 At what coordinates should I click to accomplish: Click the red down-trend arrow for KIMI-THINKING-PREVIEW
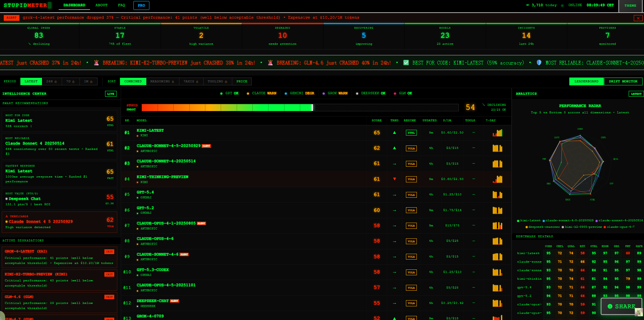click(394, 179)
